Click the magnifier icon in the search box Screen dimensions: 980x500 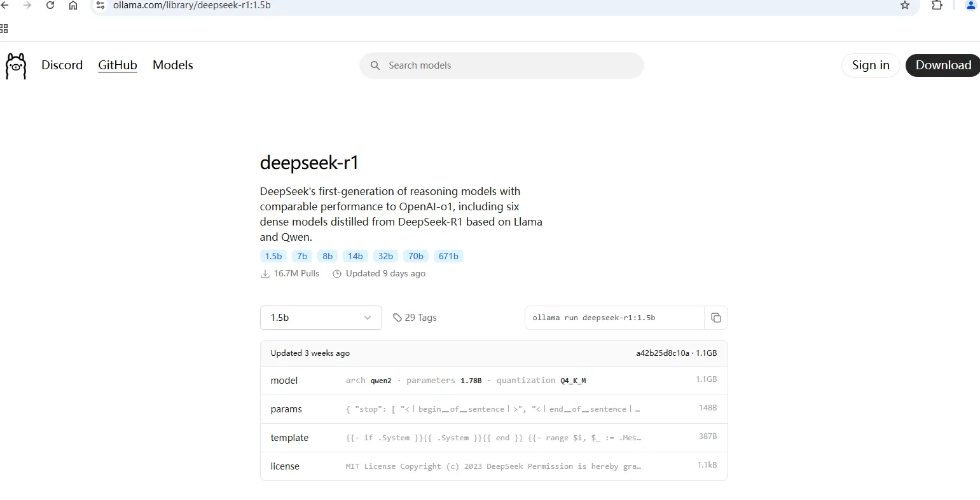(375, 65)
